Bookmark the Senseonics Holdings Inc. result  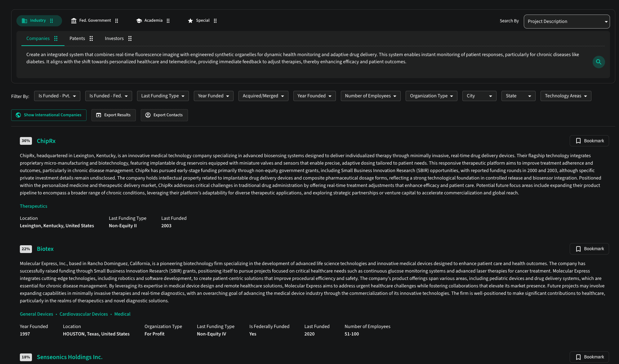[589, 357]
